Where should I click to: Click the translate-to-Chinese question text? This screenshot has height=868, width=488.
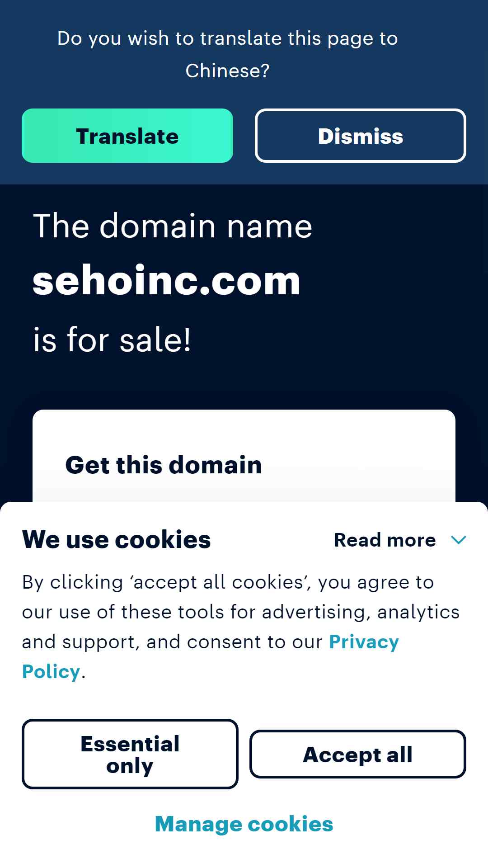pyautogui.click(x=228, y=54)
